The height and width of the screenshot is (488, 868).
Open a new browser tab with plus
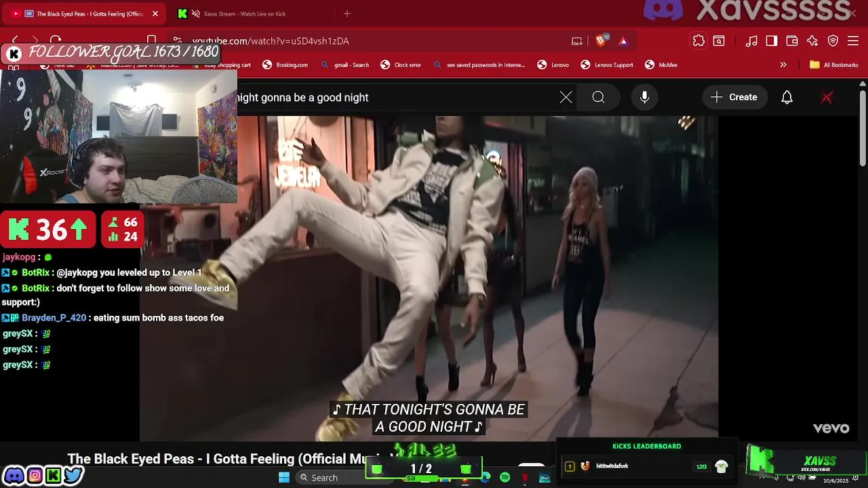click(x=347, y=14)
